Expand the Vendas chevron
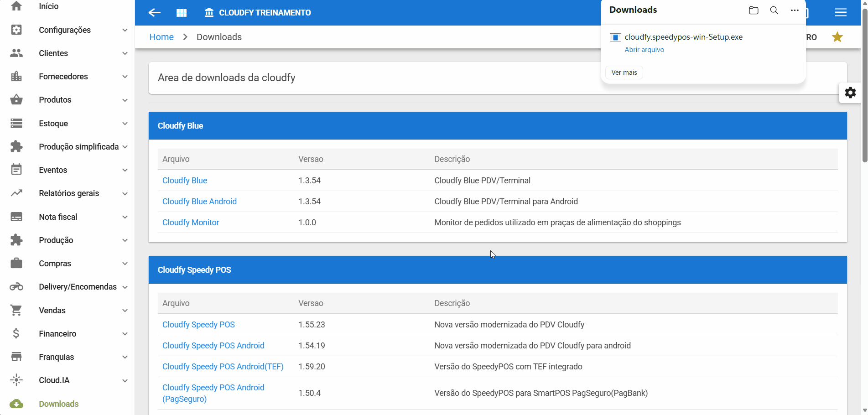The width and height of the screenshot is (868, 415). point(125,311)
